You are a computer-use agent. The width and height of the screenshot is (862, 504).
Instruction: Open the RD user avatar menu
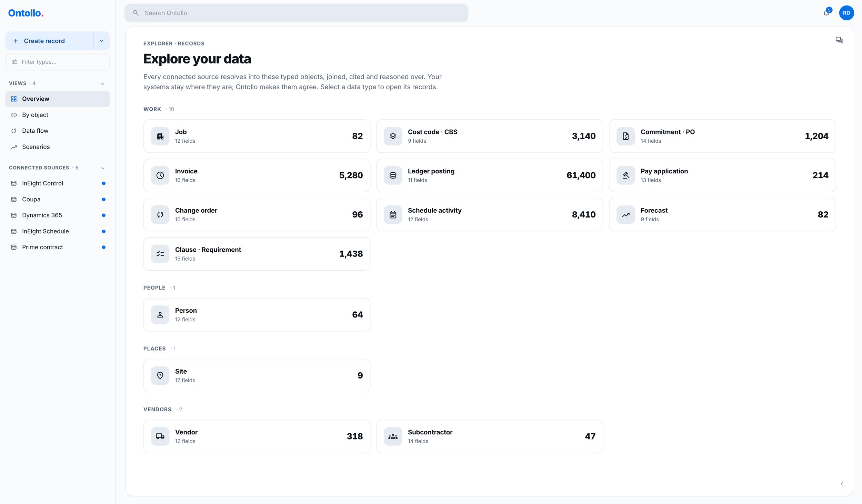click(846, 13)
